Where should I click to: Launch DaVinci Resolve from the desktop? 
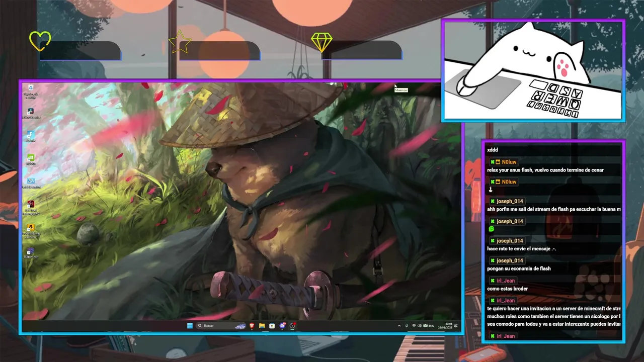pyautogui.click(x=31, y=113)
